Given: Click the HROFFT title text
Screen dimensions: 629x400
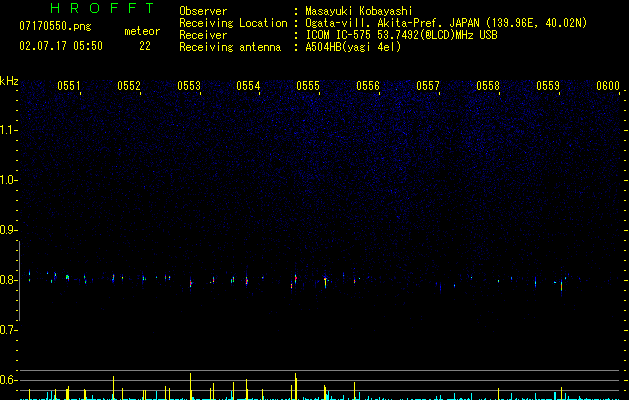Looking at the screenshot, I should point(103,8).
